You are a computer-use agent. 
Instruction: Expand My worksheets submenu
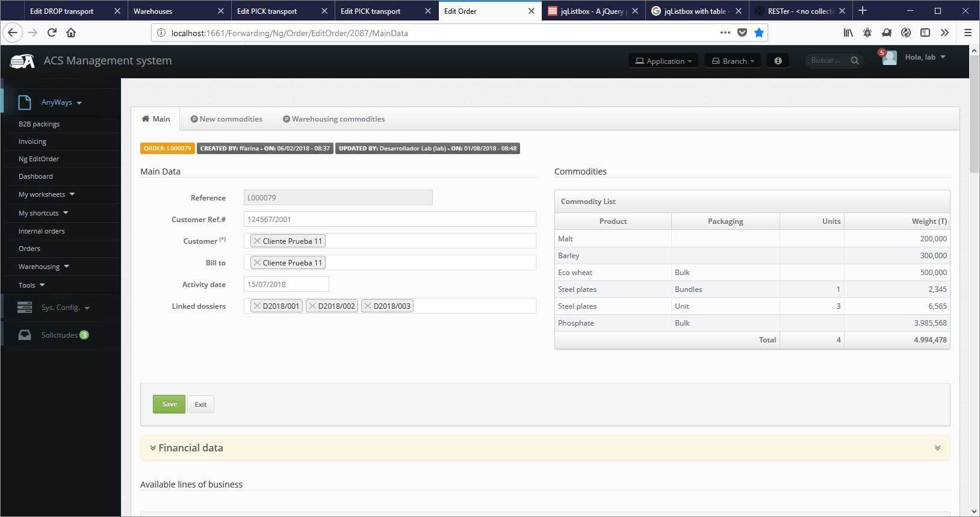46,194
